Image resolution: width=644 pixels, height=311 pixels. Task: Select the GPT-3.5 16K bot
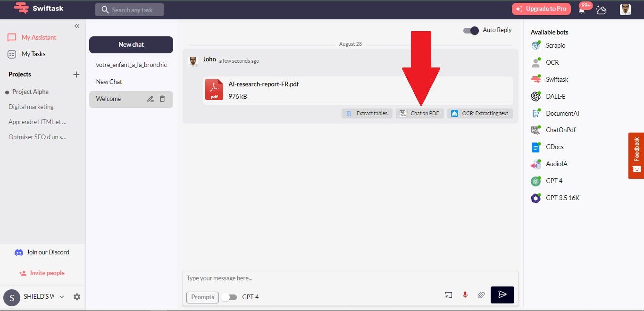[555, 198]
